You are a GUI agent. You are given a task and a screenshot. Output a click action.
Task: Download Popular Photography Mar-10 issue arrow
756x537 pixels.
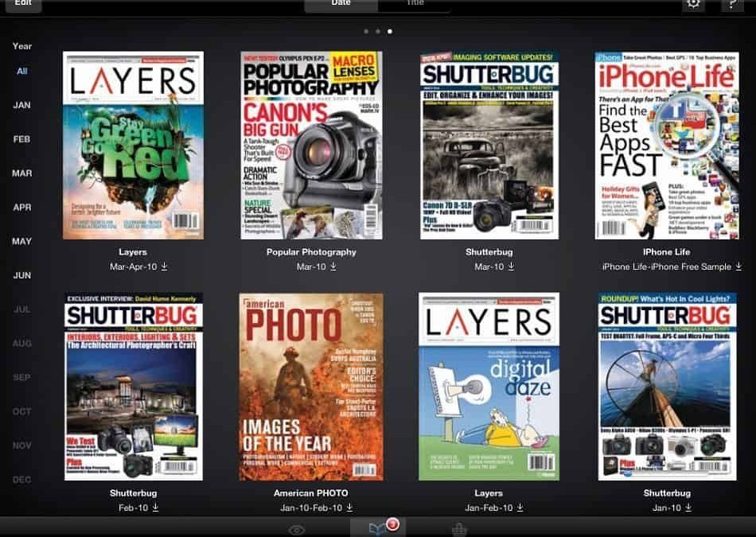[333, 267]
